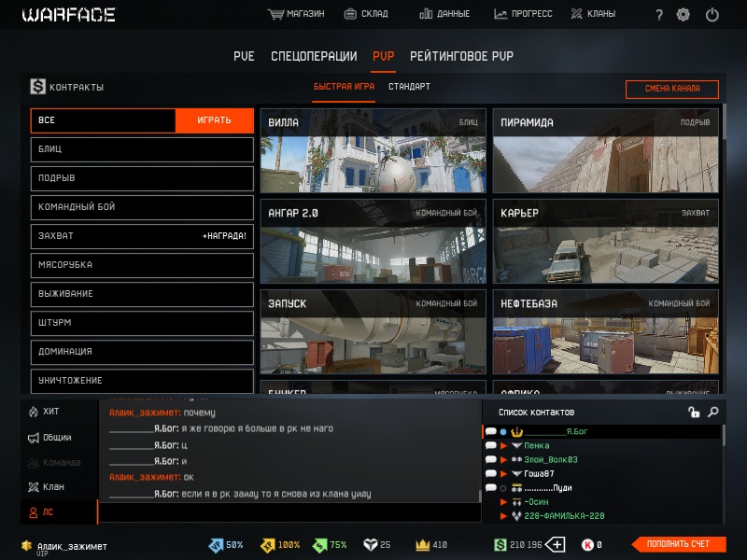The width and height of the screenshot is (747, 560).
Task: Click the diamond icon showing 25
Action: (x=370, y=544)
